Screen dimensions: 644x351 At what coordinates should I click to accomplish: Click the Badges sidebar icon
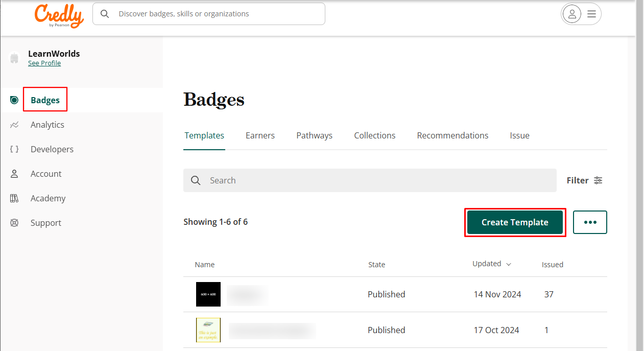pos(14,100)
